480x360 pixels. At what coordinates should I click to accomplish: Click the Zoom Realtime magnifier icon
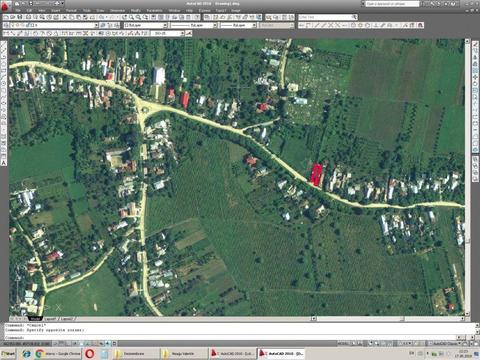click(131, 17)
